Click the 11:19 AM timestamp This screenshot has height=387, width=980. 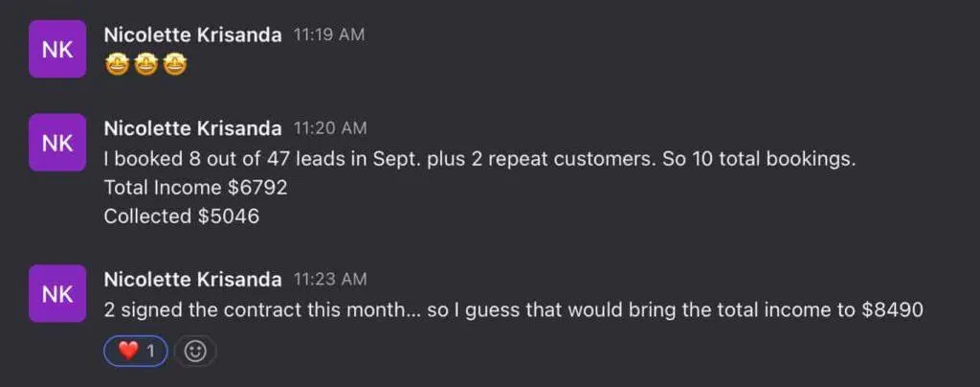coord(329,35)
